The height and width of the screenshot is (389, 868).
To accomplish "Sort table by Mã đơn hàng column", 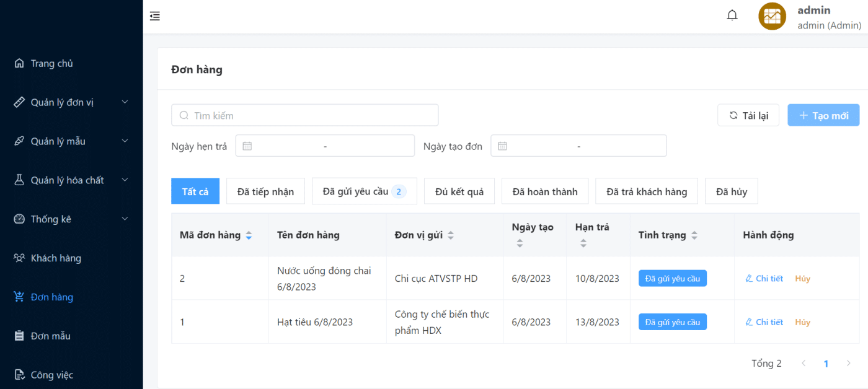I will point(249,235).
